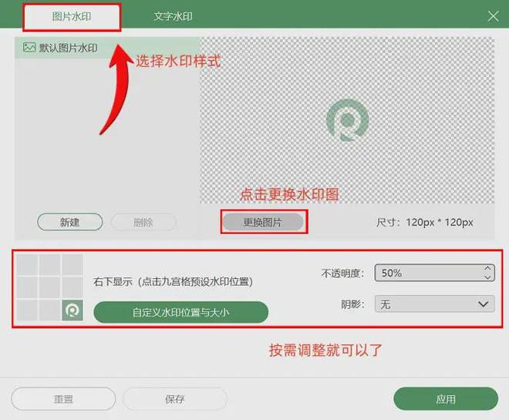The height and width of the screenshot is (420, 509).
Task: Click the 保存 button
Action: 175,399
